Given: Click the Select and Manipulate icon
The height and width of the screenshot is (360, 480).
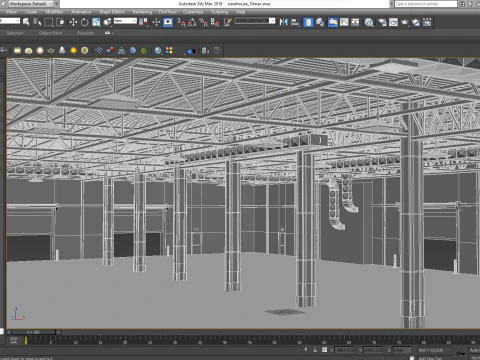Looking at the screenshot, I should click(156, 22).
